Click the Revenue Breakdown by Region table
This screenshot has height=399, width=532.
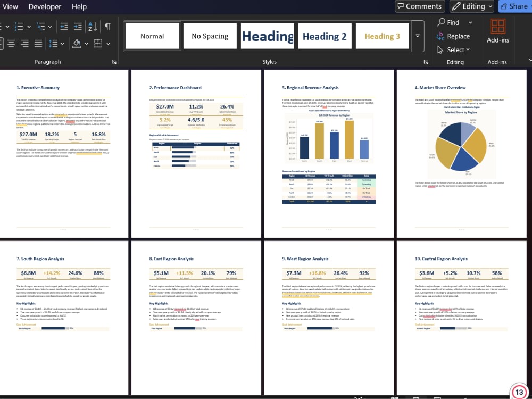click(329, 189)
